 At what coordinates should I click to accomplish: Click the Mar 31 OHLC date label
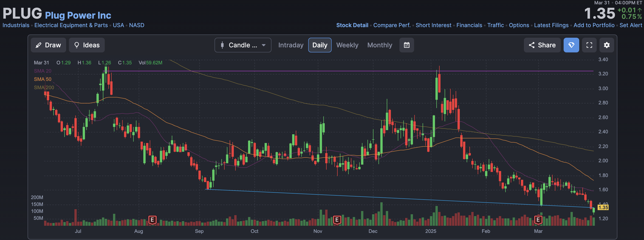click(42, 63)
